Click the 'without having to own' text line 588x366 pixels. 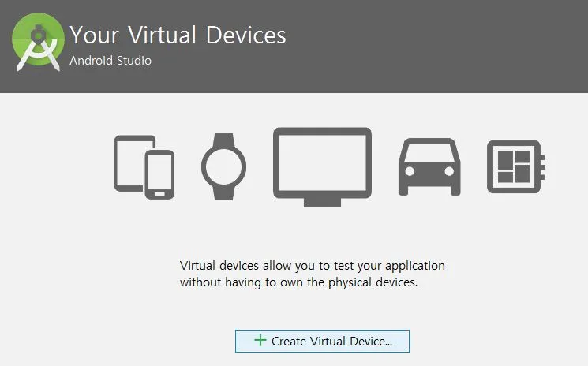(x=298, y=282)
